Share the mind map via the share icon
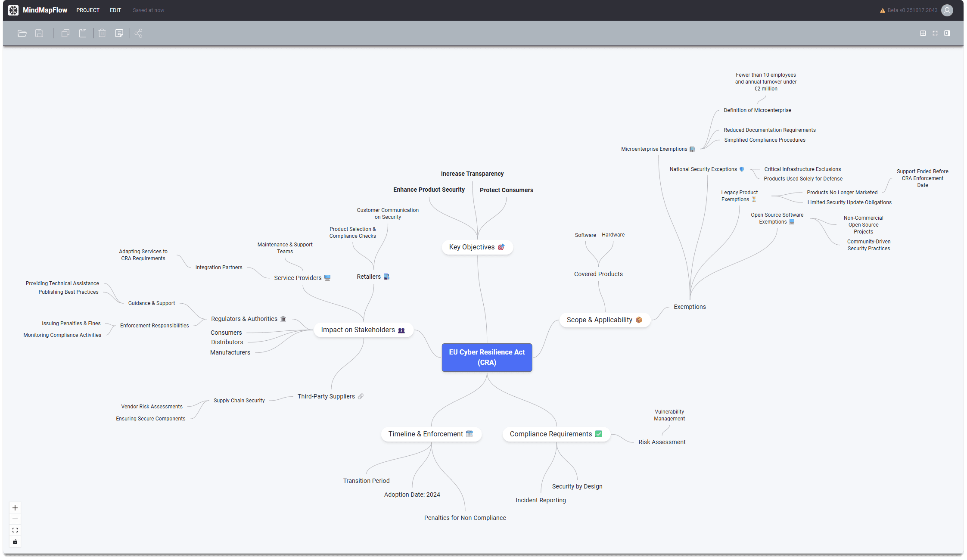Image resolution: width=967 pixels, height=560 pixels. pyautogui.click(x=138, y=33)
